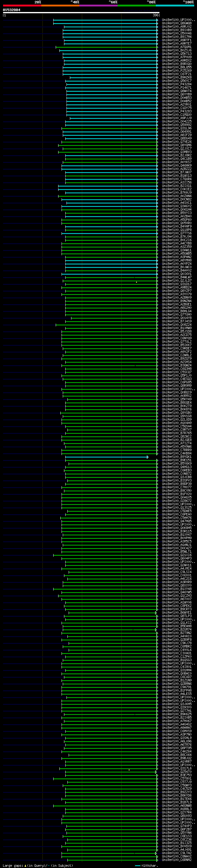Screen dimensions: 197x868
Task: Select the UniRef100_Q2JLD7 label
Action: pos(176,281)
